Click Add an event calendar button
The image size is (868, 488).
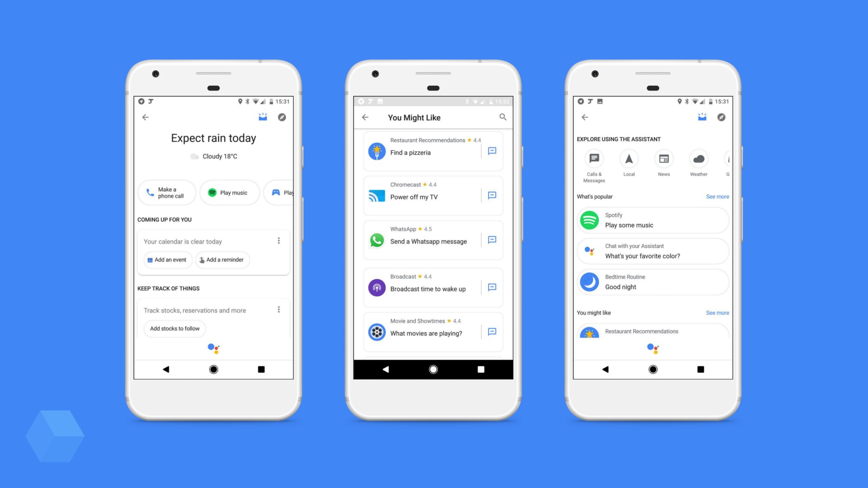tap(166, 260)
